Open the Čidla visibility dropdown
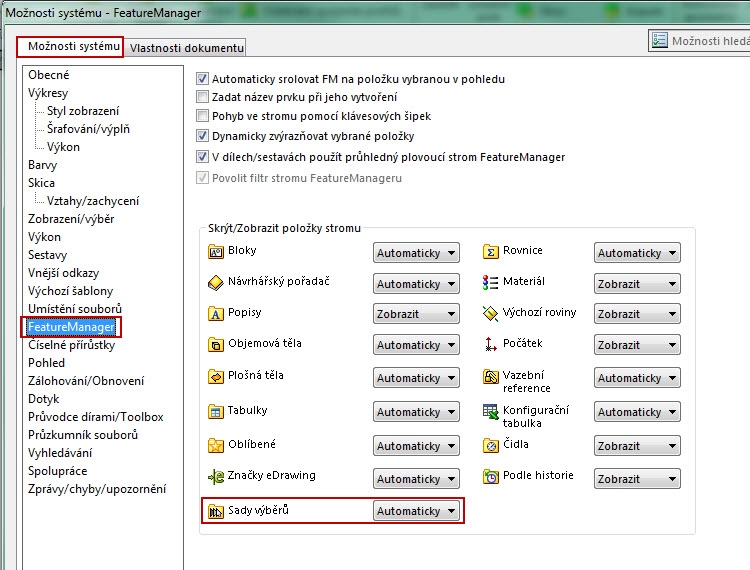Viewport: 750px width, 570px height. tap(637, 446)
